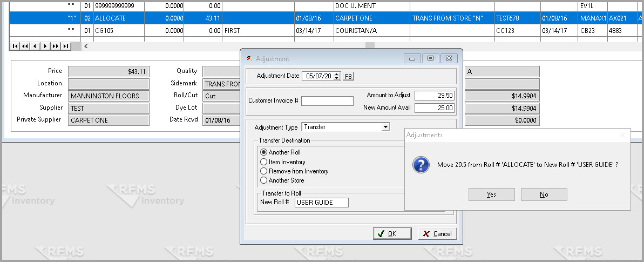
Task: Click the DOC U. MENT cell
Action: [371, 6]
